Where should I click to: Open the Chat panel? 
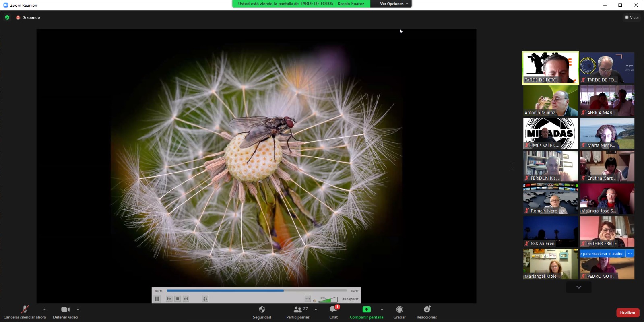[334, 312]
